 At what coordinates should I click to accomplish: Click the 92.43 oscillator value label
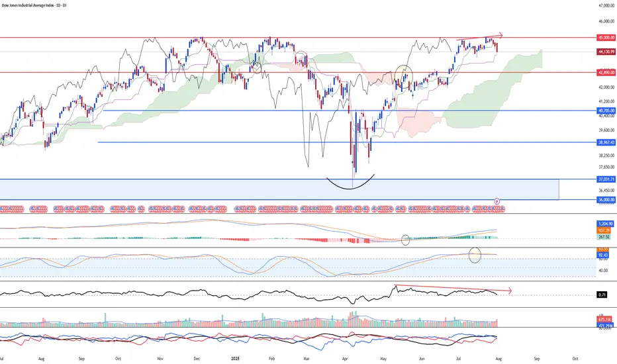click(603, 255)
